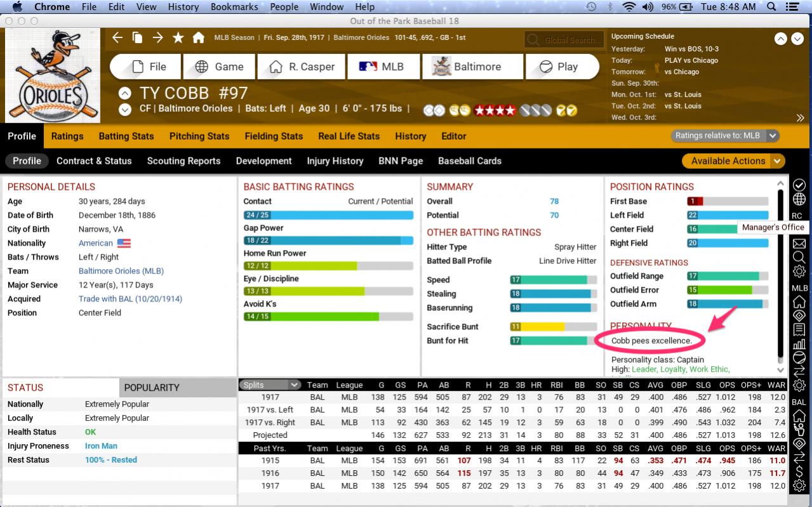
Task: Open the globe icon in right sidebar
Action: point(799,199)
